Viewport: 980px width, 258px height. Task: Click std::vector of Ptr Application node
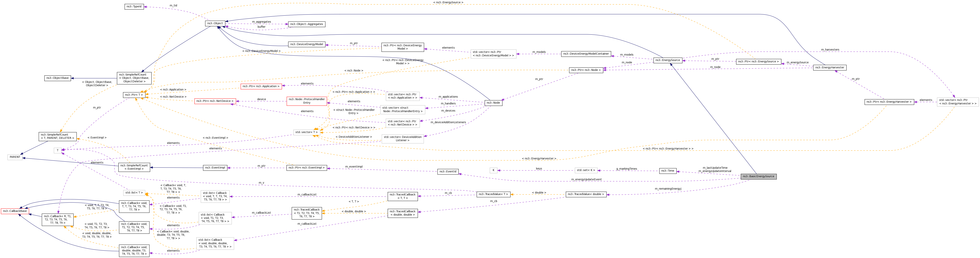pyautogui.click(x=403, y=96)
